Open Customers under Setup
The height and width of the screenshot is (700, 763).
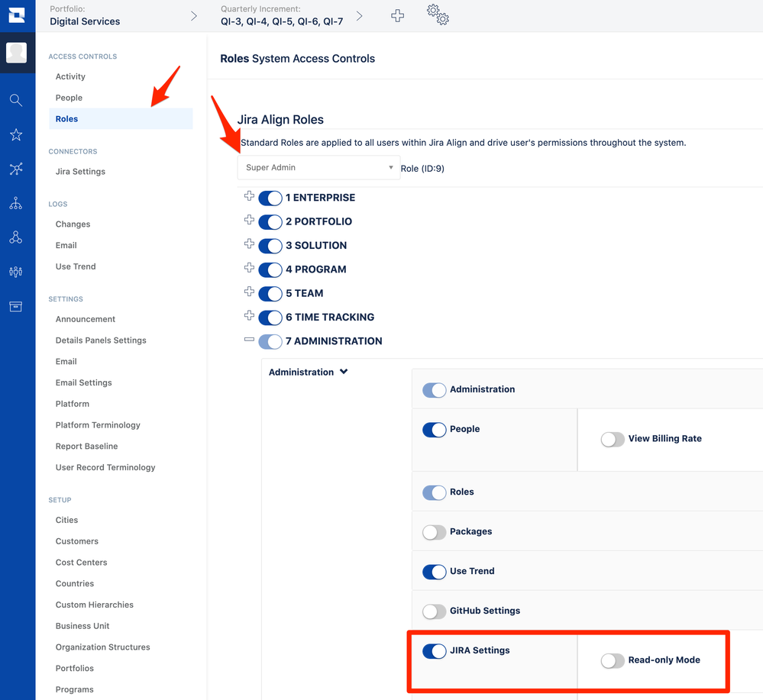click(x=77, y=541)
